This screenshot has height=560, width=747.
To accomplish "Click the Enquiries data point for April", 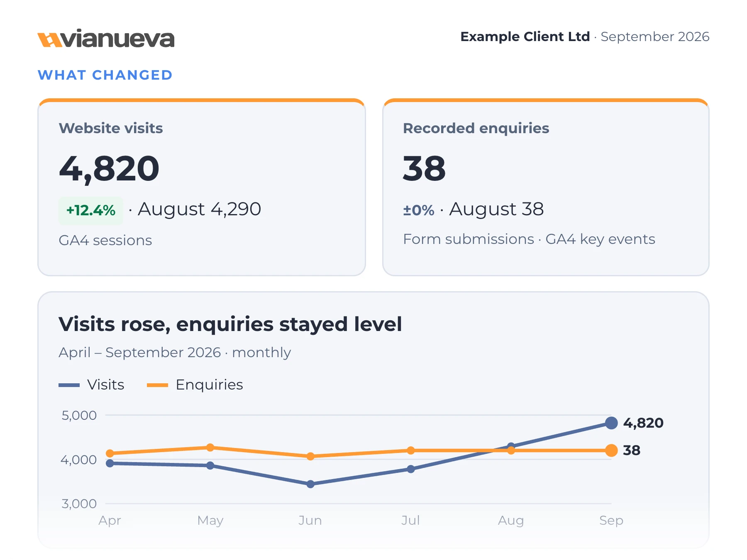I will pos(110,453).
